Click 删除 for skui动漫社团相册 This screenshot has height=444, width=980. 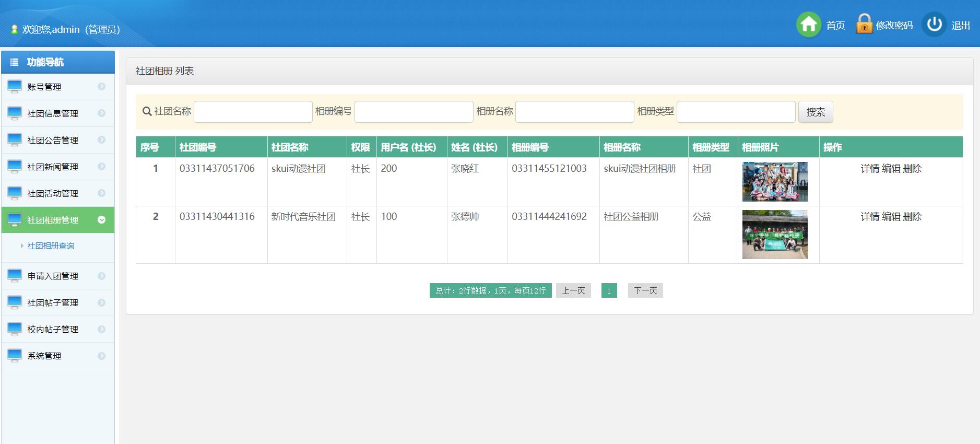click(x=912, y=169)
